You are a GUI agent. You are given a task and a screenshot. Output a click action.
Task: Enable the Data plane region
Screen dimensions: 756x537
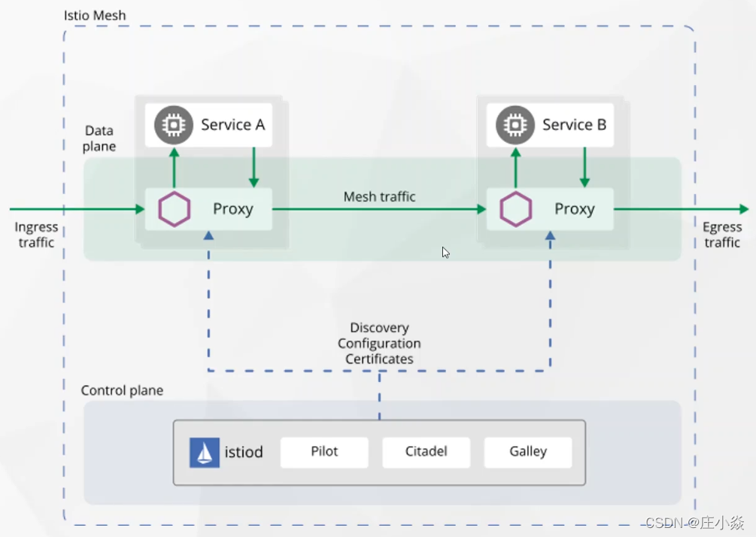99,138
